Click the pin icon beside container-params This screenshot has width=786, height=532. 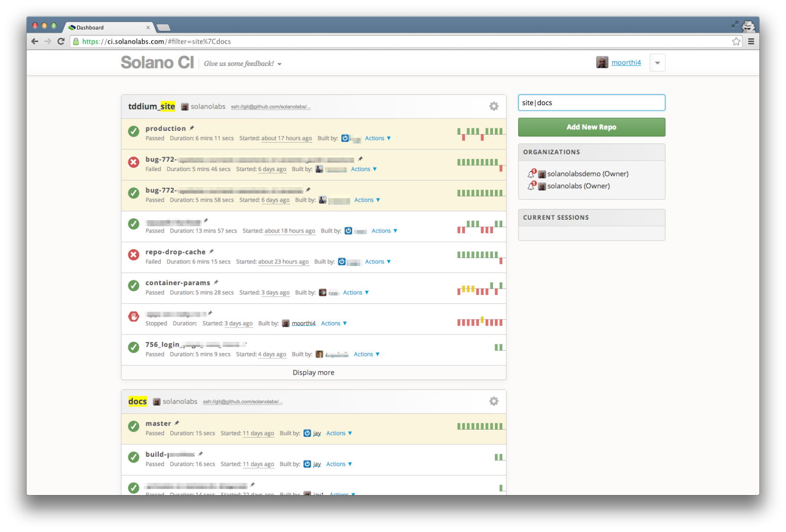216,282
